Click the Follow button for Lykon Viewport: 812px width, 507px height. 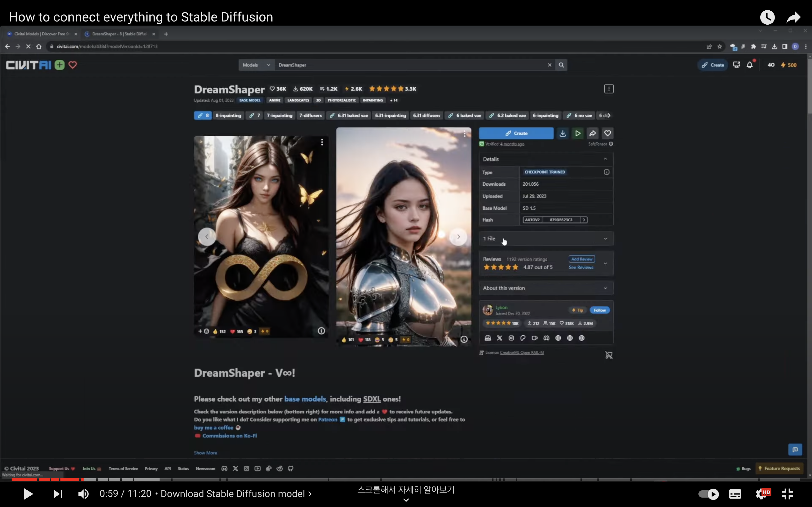(600, 310)
